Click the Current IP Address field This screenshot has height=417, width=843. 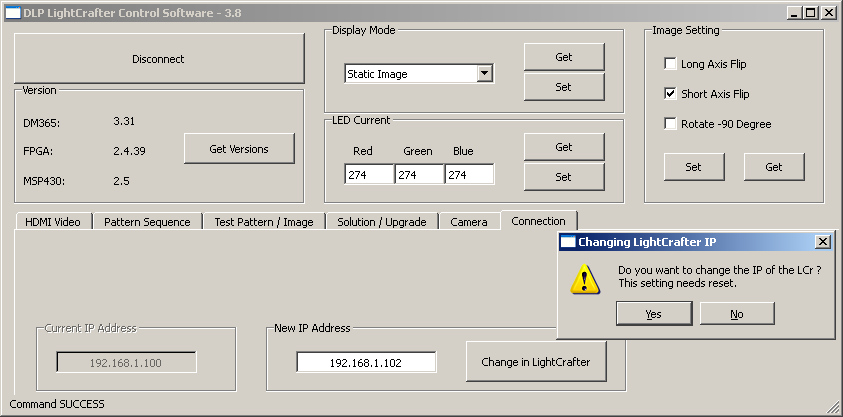(x=126, y=363)
